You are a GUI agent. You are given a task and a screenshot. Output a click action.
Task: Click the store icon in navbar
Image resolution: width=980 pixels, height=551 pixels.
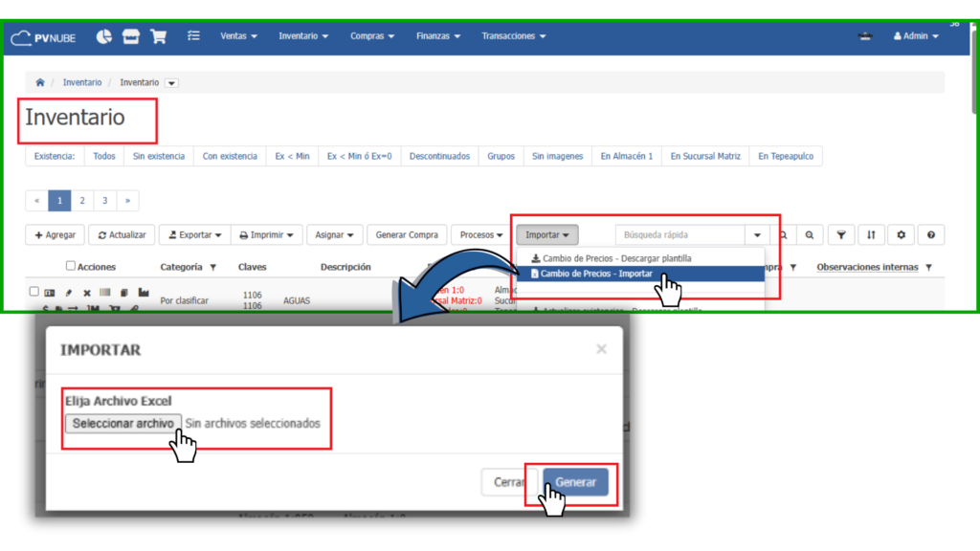[x=131, y=36]
